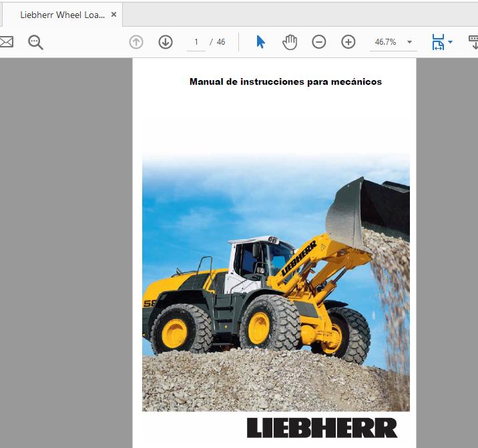
Task: Click the scrolling mode toolbar icon
Action: click(x=473, y=42)
